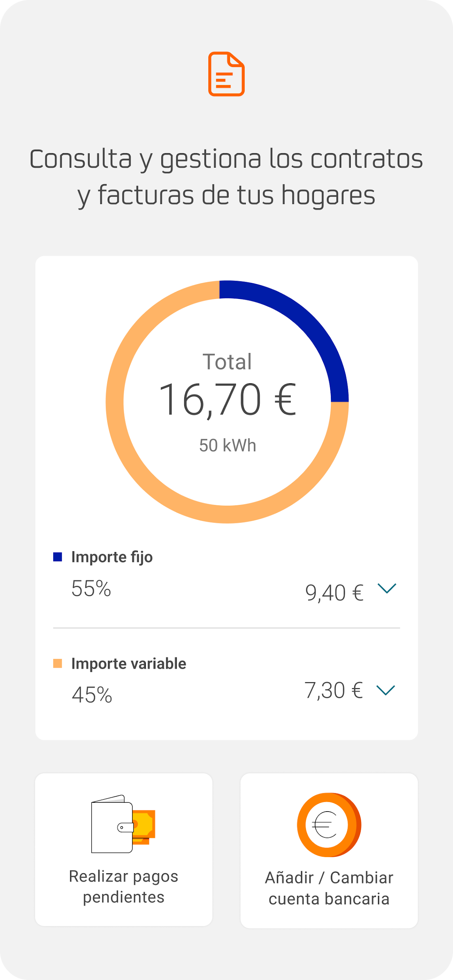Click the orange invoice document icon
The width and height of the screenshot is (453, 980).
pyautogui.click(x=226, y=74)
